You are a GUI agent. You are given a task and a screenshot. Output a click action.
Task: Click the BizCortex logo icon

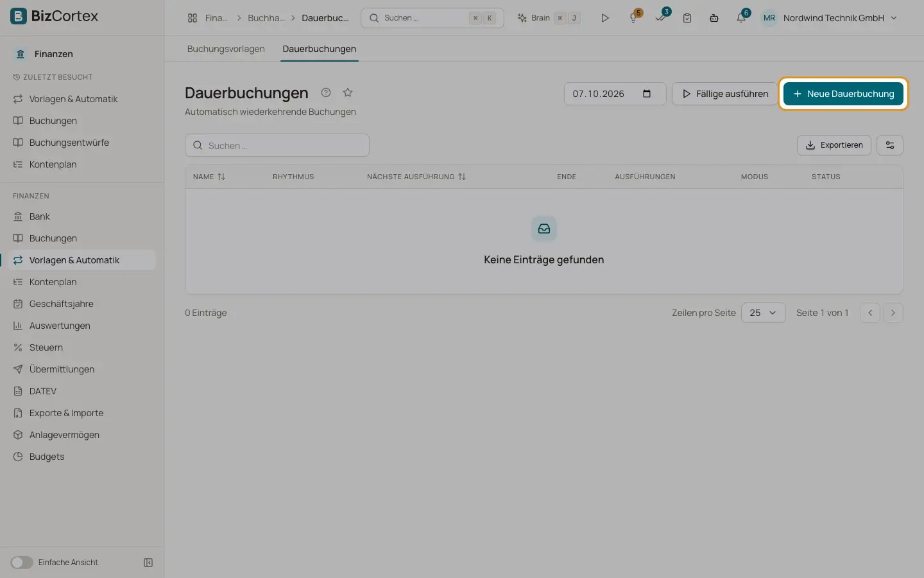19,16
